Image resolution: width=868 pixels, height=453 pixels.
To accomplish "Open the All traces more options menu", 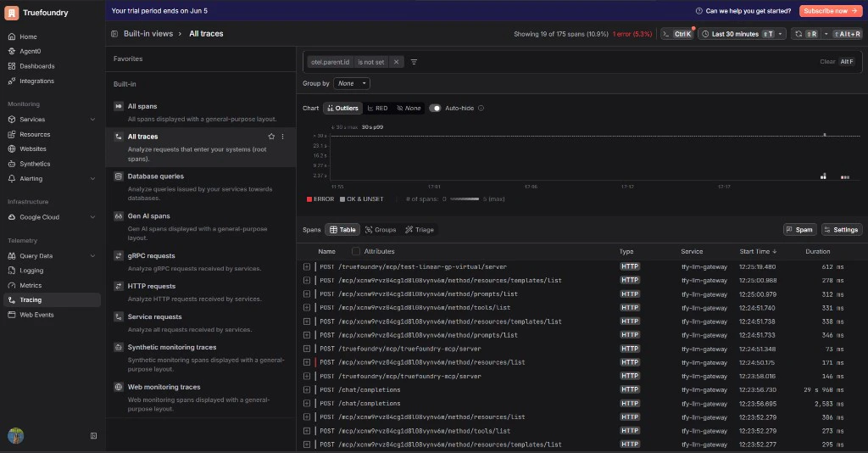I will [x=283, y=137].
